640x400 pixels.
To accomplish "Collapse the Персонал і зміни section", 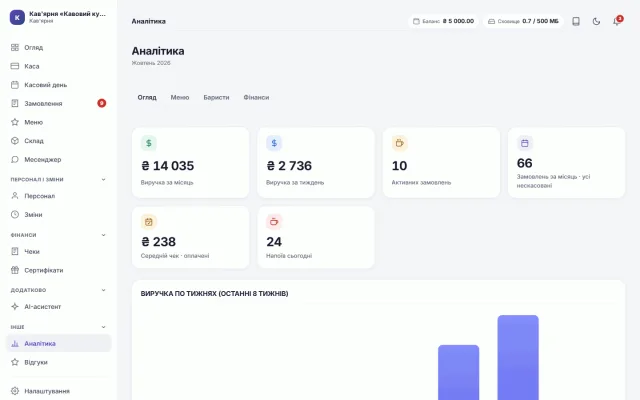I will [x=103, y=179].
